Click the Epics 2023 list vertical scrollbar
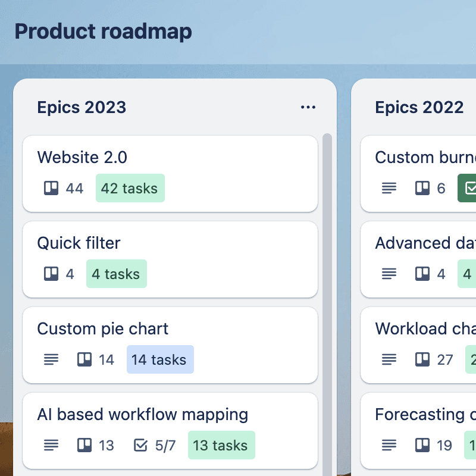The image size is (476, 476). click(x=327, y=303)
